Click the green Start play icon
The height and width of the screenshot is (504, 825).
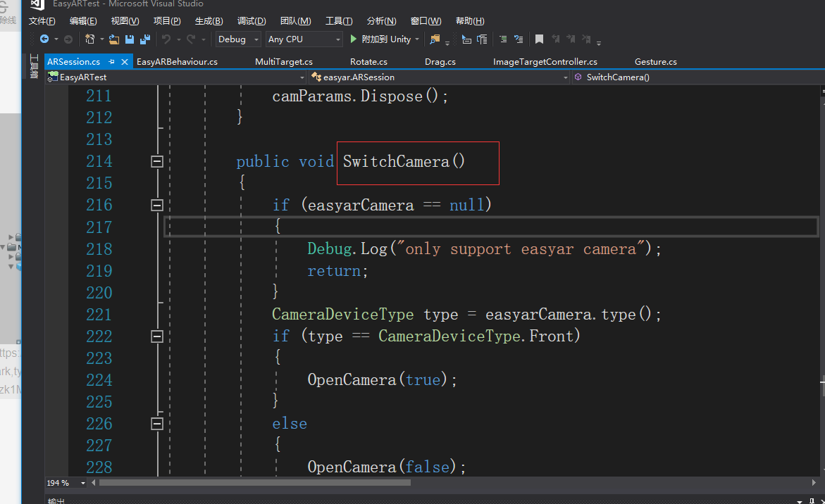point(354,39)
